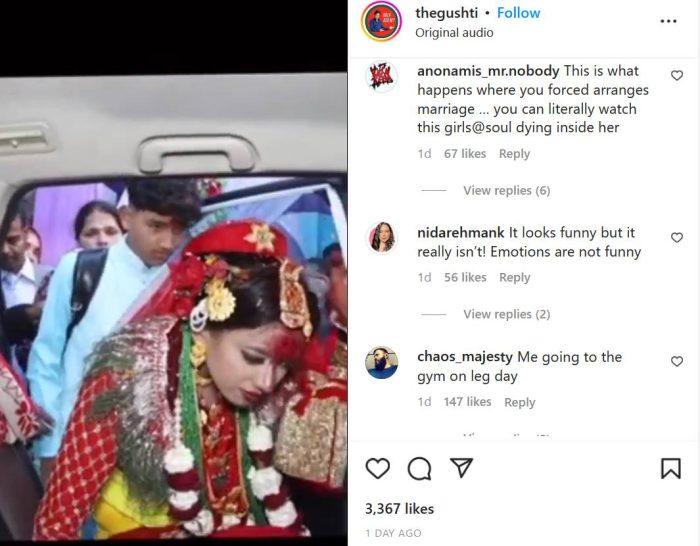
Task: Save post with bookmark icon
Action: point(671,468)
